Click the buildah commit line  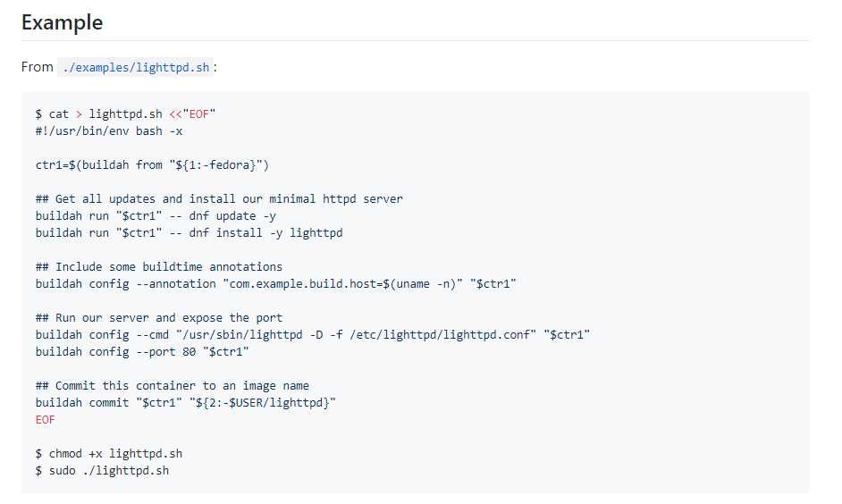[x=186, y=403]
